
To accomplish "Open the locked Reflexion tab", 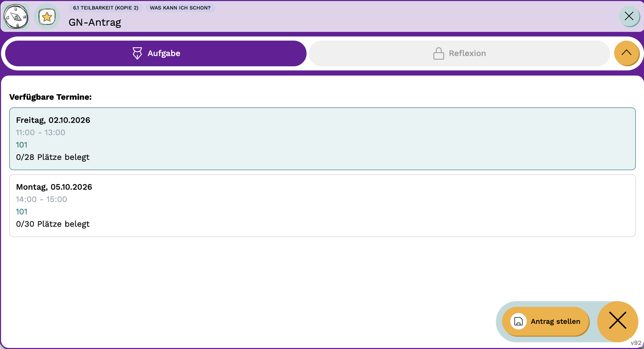I will (459, 53).
